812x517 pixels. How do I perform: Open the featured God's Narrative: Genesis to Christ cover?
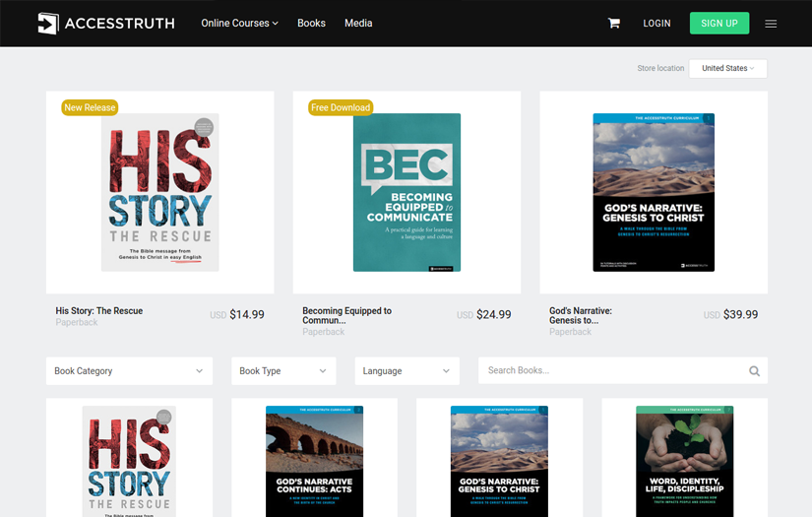point(654,192)
